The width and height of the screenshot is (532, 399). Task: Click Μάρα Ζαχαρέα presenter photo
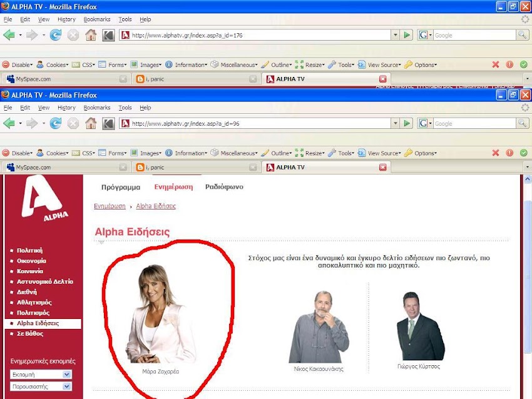point(160,314)
